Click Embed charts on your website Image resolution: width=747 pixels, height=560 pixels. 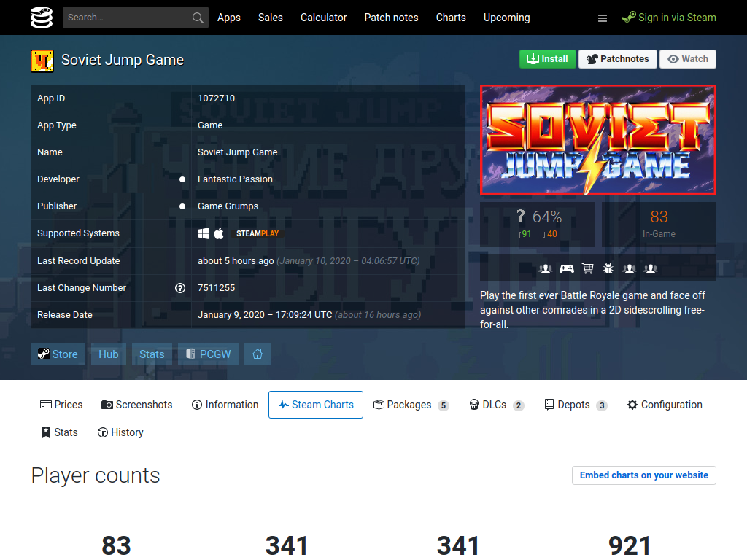click(643, 475)
